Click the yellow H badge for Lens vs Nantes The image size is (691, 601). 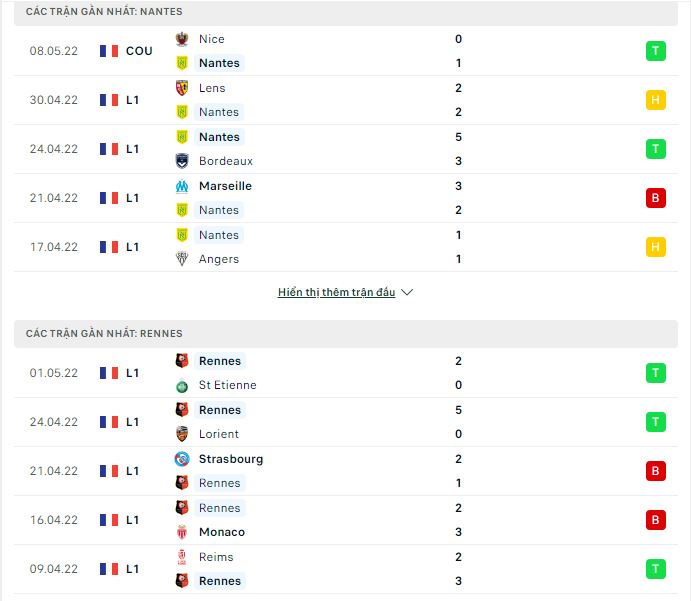pos(655,100)
